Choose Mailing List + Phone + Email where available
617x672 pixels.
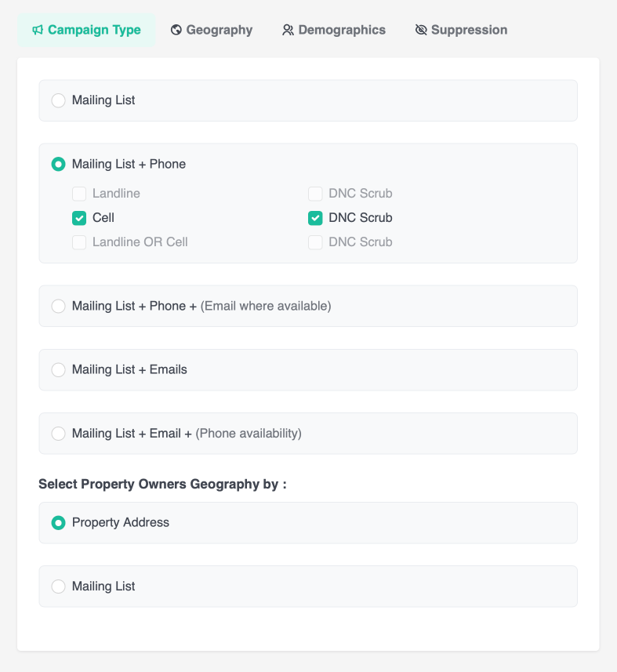click(59, 307)
